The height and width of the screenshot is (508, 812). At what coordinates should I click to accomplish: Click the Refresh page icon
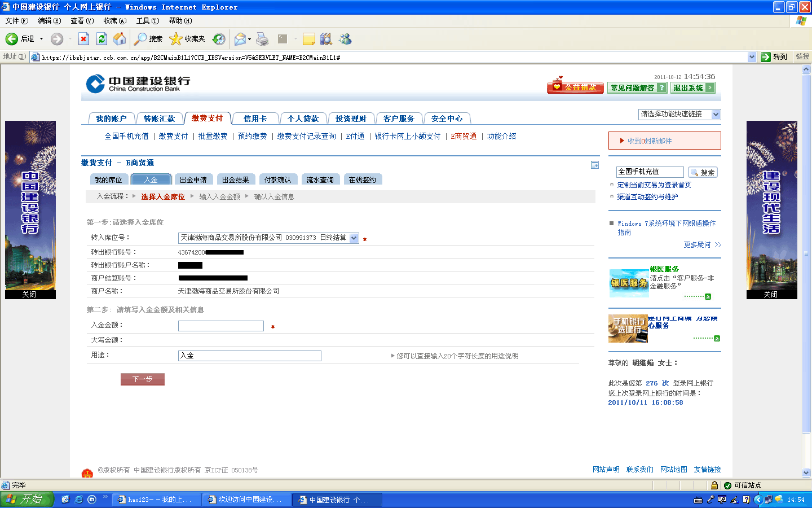tap(101, 39)
